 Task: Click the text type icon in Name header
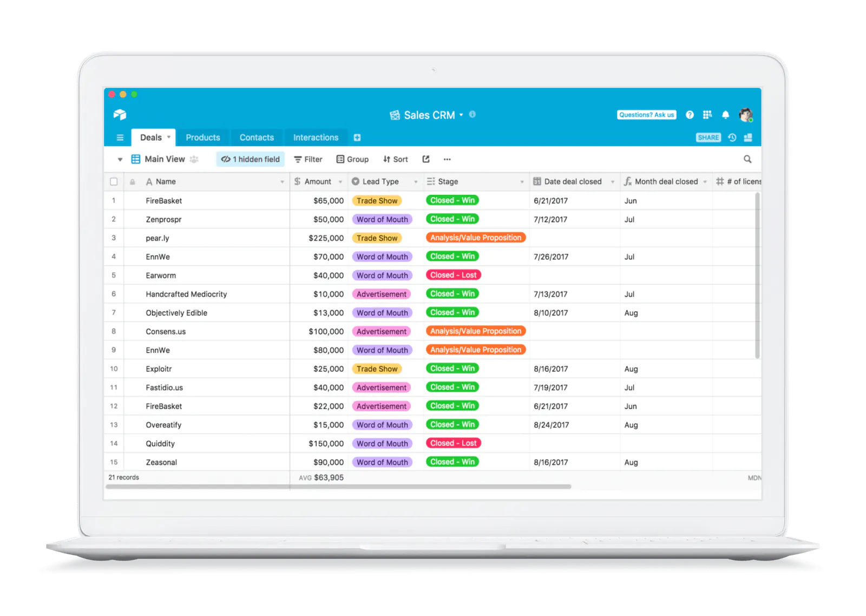point(149,182)
